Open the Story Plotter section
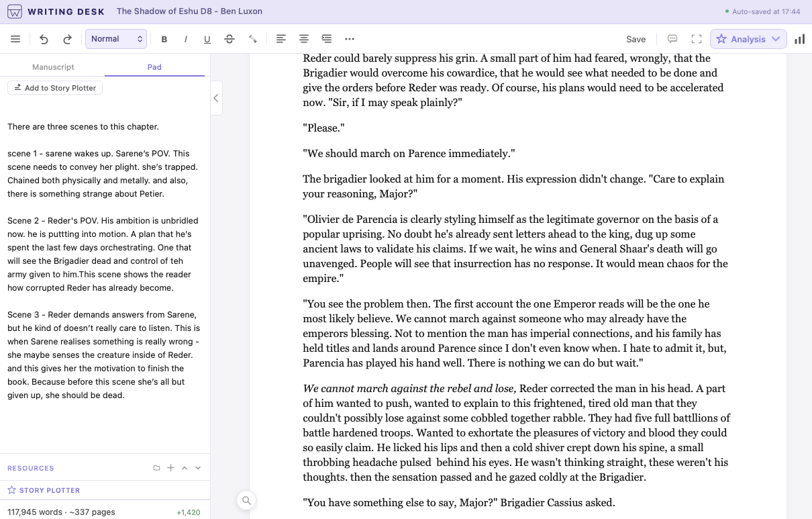Viewport: 812px width, 519px height. point(44,490)
